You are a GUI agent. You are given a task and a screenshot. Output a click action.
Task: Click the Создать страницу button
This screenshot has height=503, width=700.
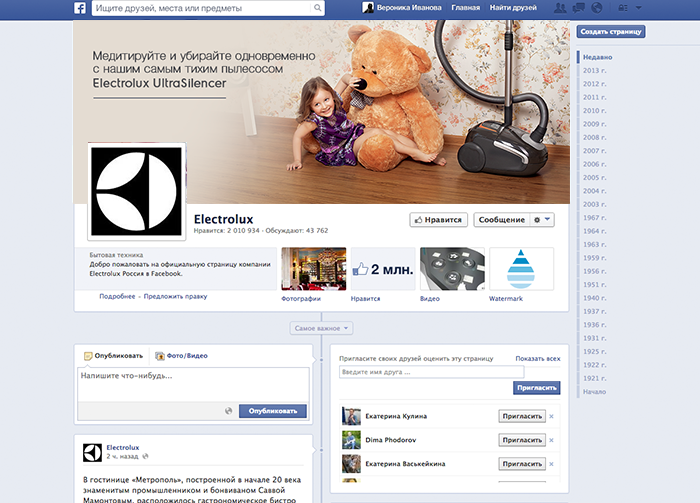pos(611,32)
